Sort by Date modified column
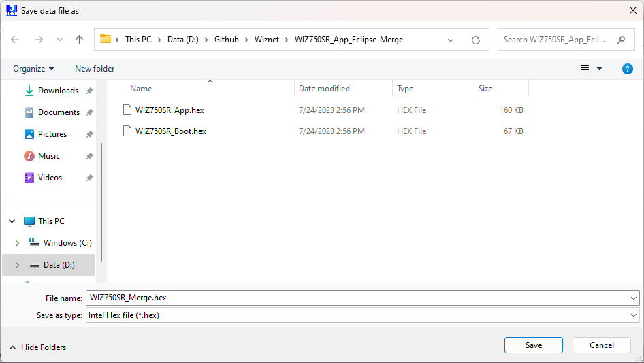The width and height of the screenshot is (644, 363). coord(324,89)
